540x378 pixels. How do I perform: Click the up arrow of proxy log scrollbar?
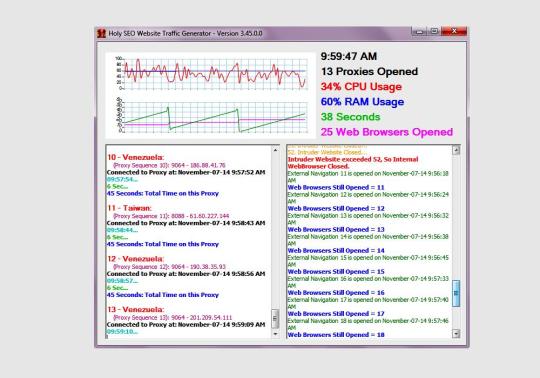click(275, 150)
